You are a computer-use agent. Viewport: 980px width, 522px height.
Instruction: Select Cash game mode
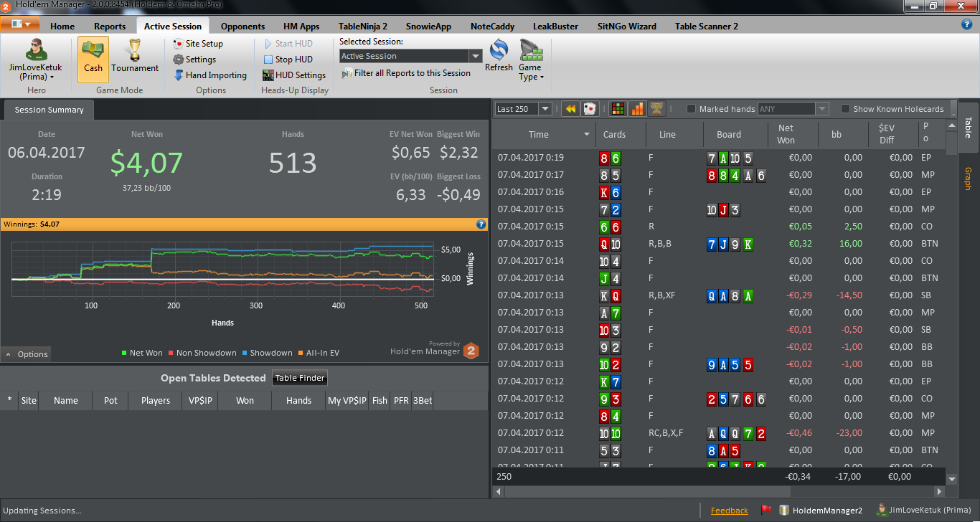click(x=93, y=60)
